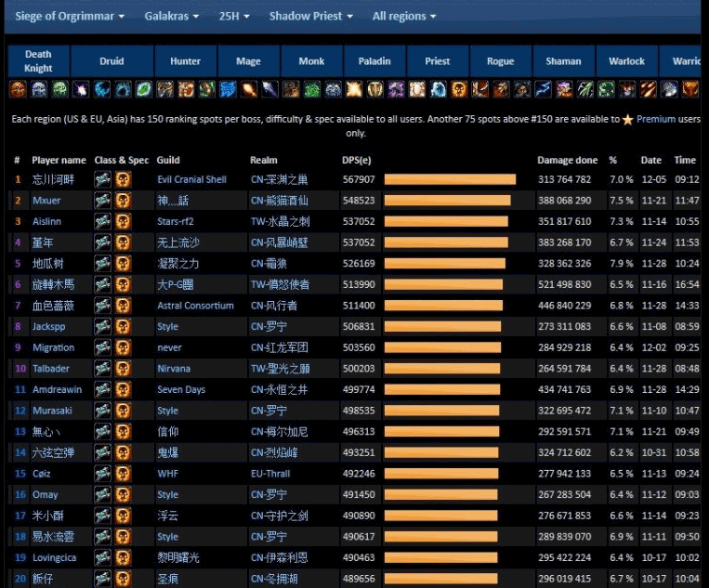Choose the middle spec icon under Warlock
Screen dimensions: 709x588
pyautogui.click(x=626, y=90)
